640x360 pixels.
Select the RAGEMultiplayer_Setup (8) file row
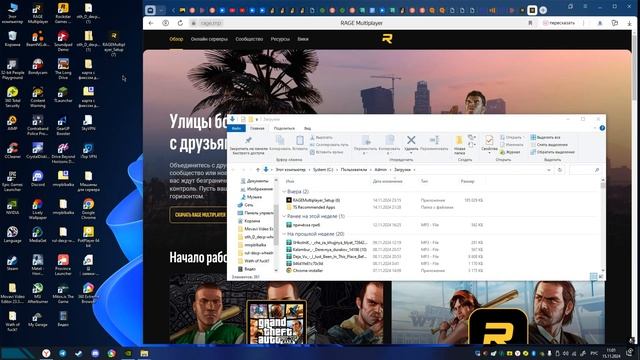click(384, 200)
